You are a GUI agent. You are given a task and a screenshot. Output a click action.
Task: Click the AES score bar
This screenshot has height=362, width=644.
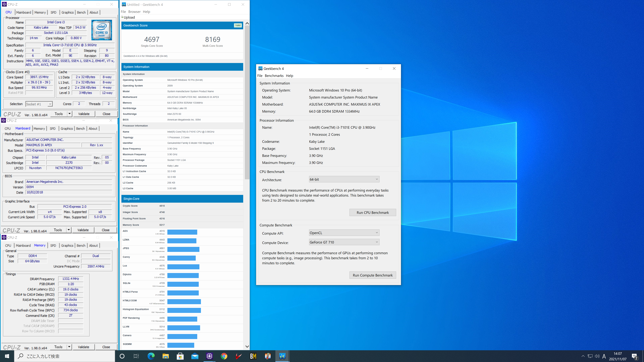click(x=182, y=232)
